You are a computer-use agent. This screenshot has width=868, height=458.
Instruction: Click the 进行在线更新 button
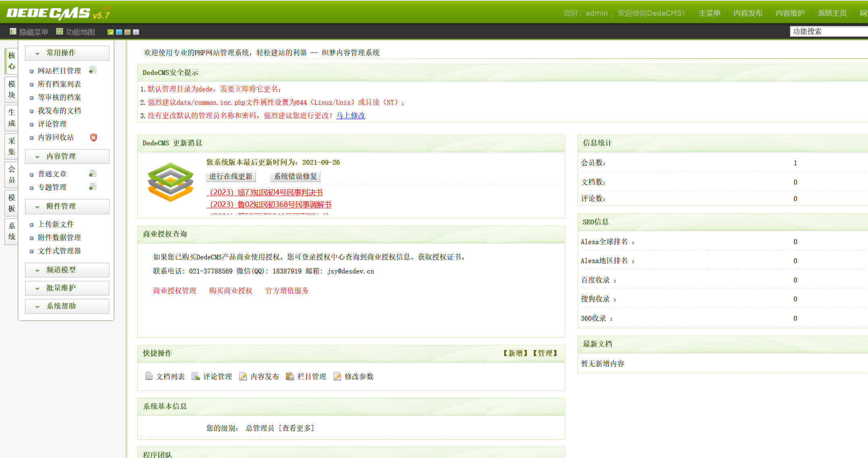(x=230, y=176)
